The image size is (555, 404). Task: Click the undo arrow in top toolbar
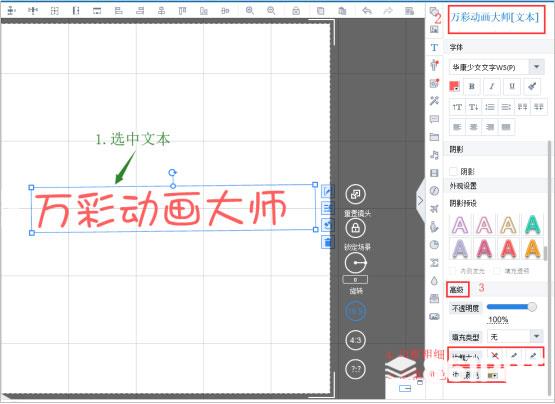367,11
